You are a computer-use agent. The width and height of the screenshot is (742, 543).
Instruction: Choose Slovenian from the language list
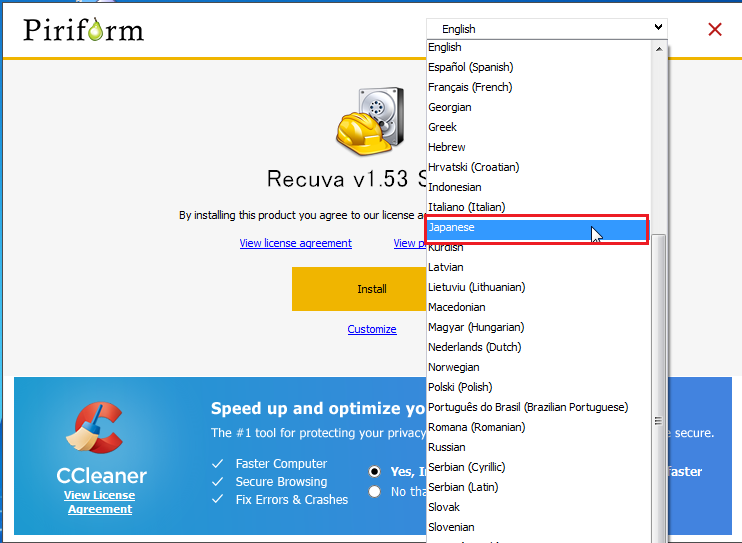[539, 527]
